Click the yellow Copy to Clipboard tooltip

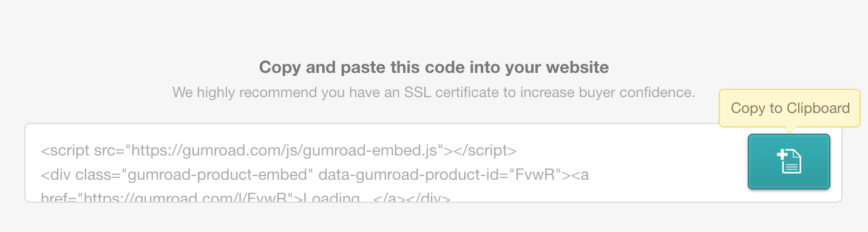click(x=790, y=108)
